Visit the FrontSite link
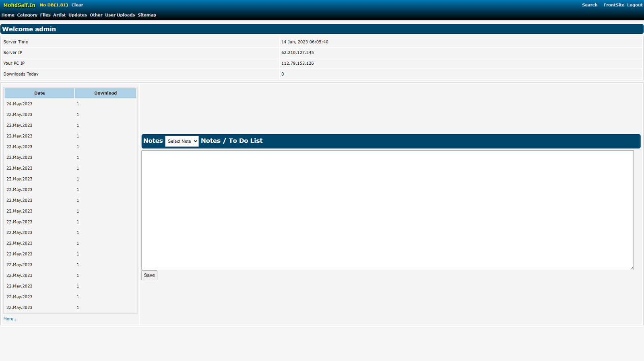Screen dimensions: 644x361 point(613,5)
